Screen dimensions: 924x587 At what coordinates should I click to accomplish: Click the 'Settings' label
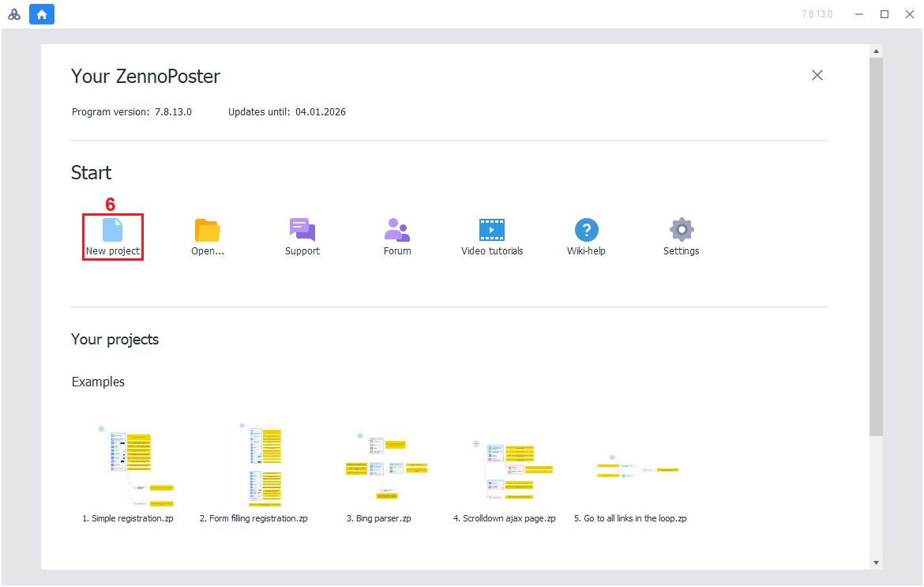click(682, 251)
